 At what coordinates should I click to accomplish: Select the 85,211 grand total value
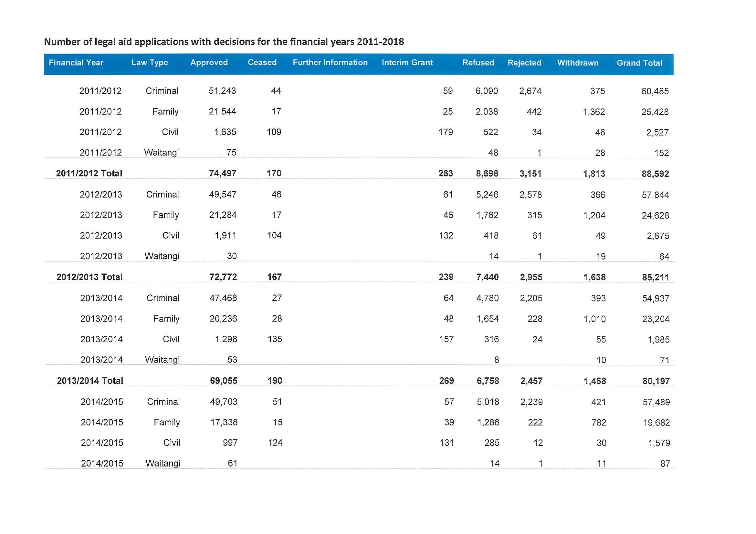tap(655, 277)
